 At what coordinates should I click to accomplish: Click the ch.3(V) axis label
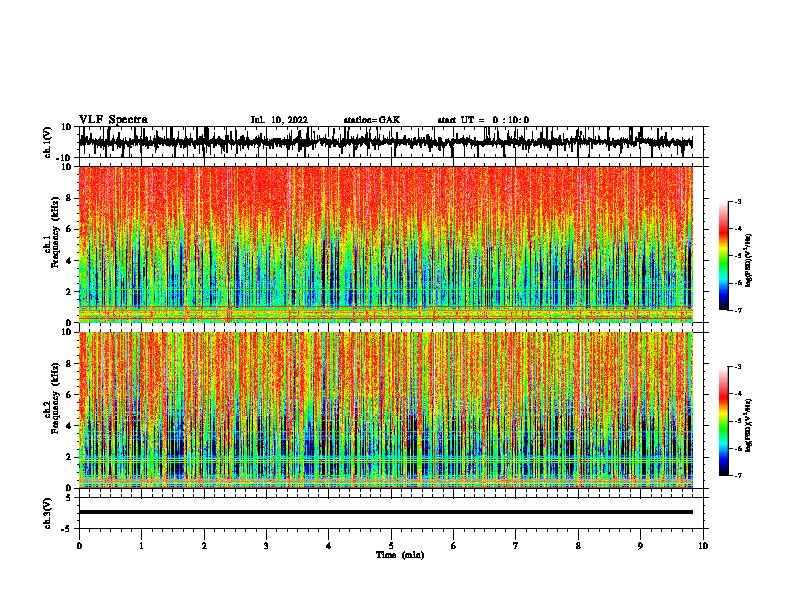click(48, 513)
